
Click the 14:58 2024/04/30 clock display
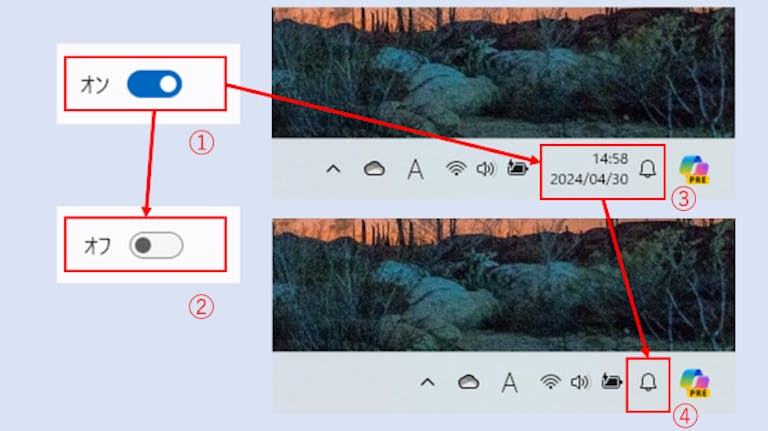[x=589, y=169]
